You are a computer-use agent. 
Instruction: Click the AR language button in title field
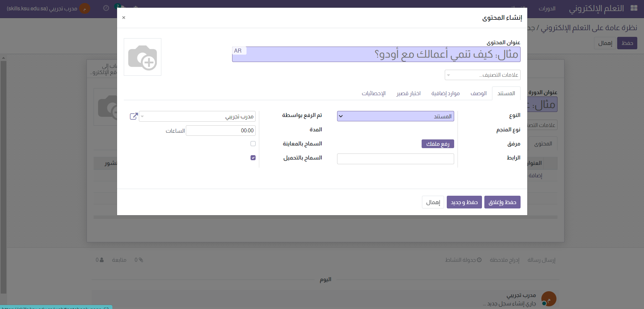(238, 51)
